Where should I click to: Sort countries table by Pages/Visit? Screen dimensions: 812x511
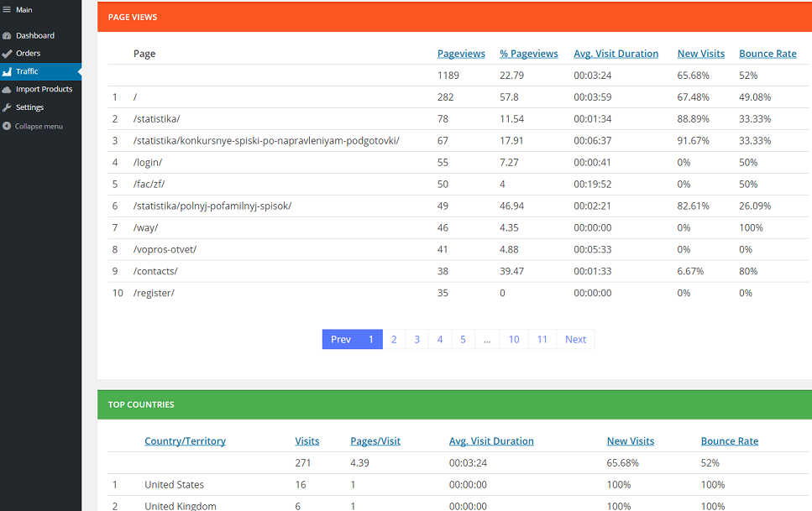coord(375,441)
